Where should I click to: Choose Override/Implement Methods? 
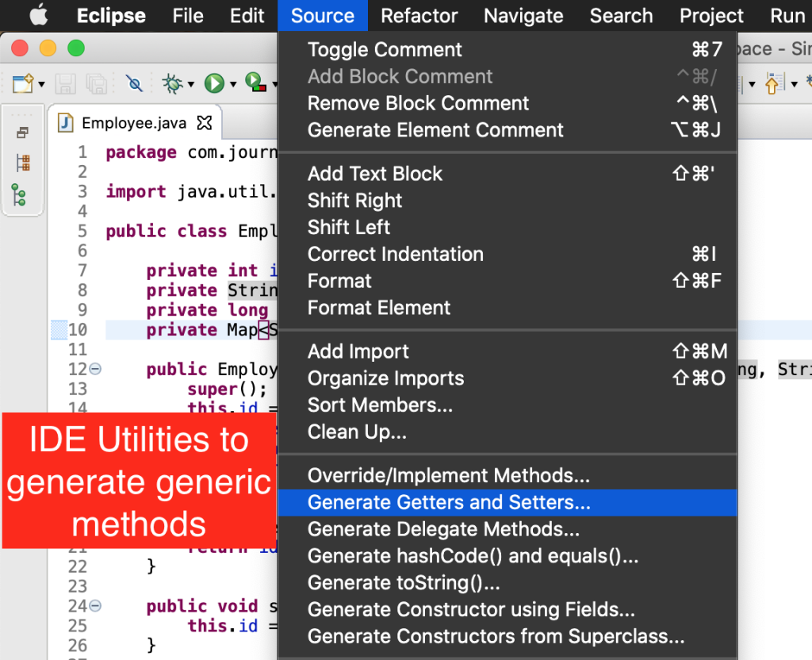click(507, 476)
